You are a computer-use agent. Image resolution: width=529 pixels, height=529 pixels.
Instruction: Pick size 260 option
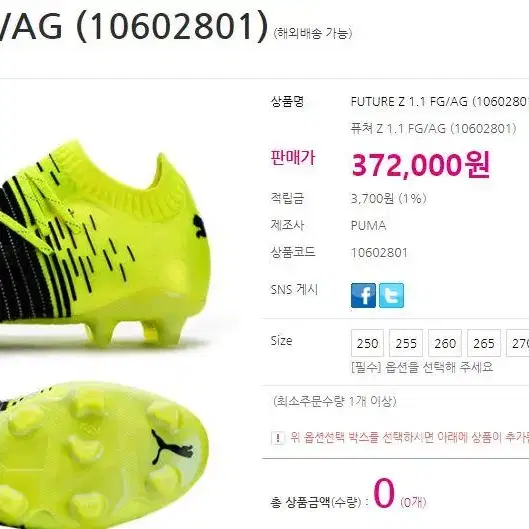pos(445,343)
